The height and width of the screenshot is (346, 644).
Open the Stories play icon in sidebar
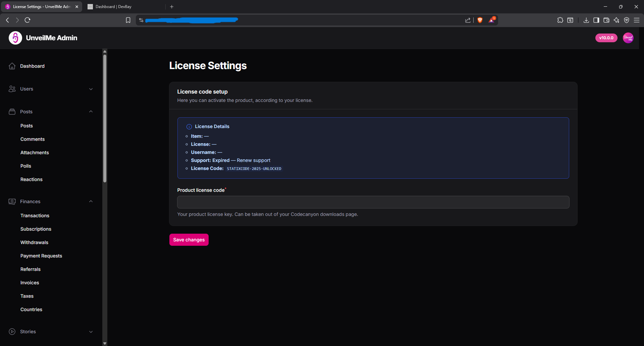point(12,332)
